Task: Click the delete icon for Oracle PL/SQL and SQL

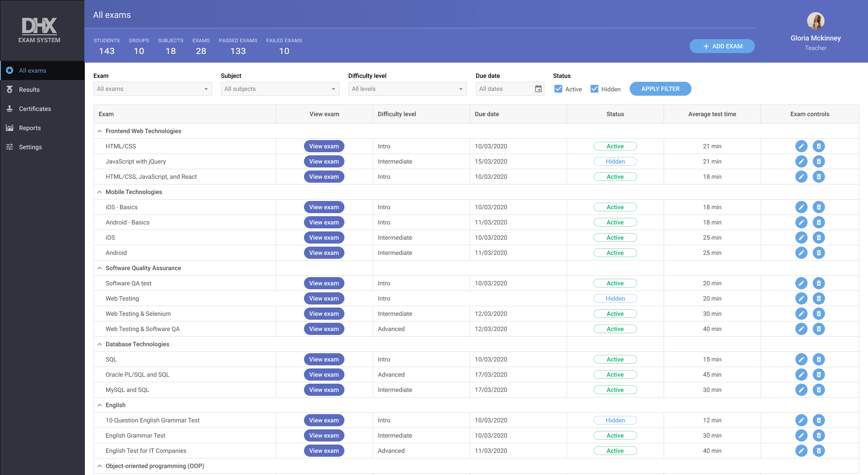Action: point(819,375)
